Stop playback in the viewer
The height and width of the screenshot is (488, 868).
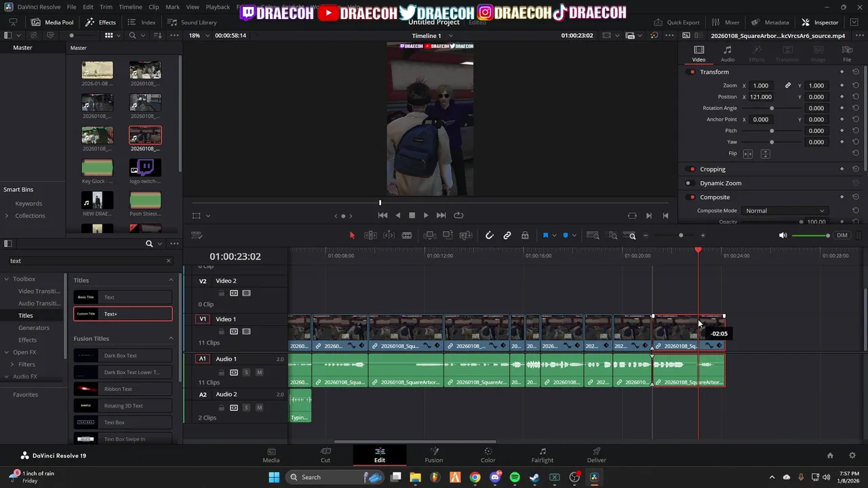412,216
